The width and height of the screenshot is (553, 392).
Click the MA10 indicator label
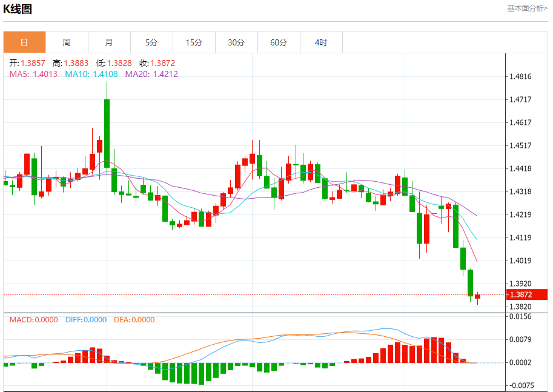(x=91, y=74)
